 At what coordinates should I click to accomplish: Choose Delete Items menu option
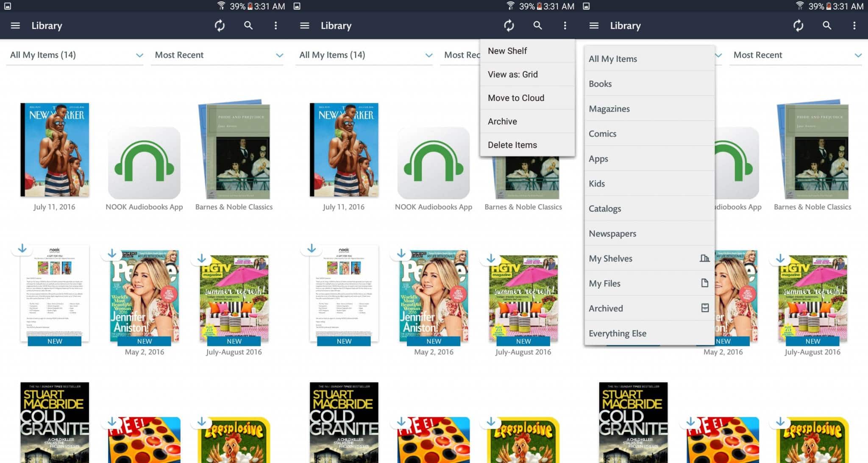point(527,145)
